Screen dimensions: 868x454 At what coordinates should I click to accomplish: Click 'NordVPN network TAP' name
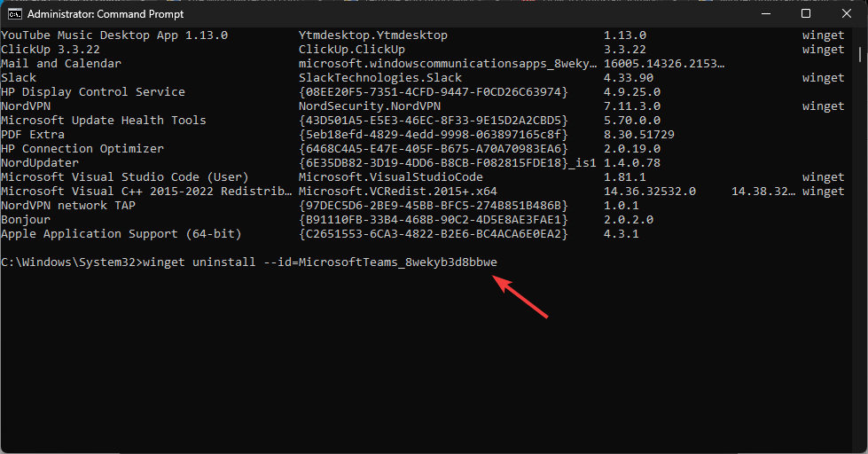(x=68, y=206)
